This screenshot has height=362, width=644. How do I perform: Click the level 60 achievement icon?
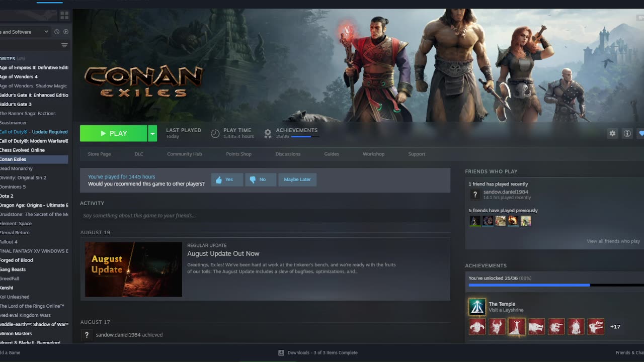click(596, 327)
